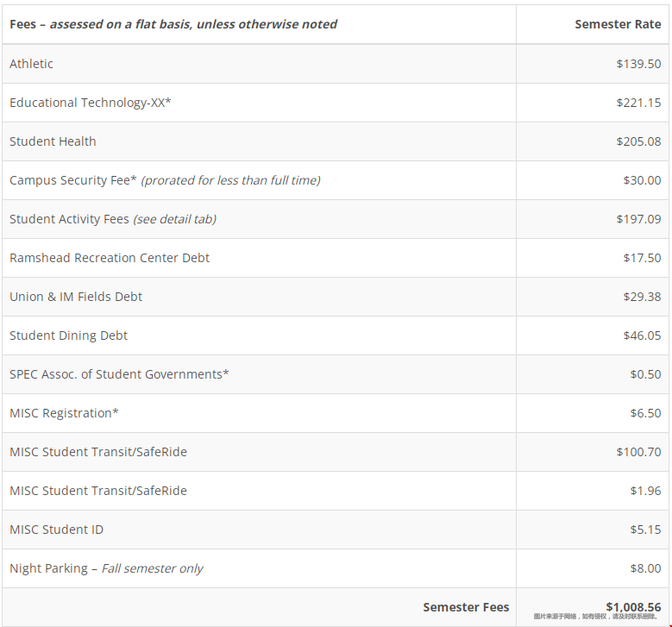
Task: Click the $197.09 Student Activity Fees amount
Action: [x=638, y=219]
